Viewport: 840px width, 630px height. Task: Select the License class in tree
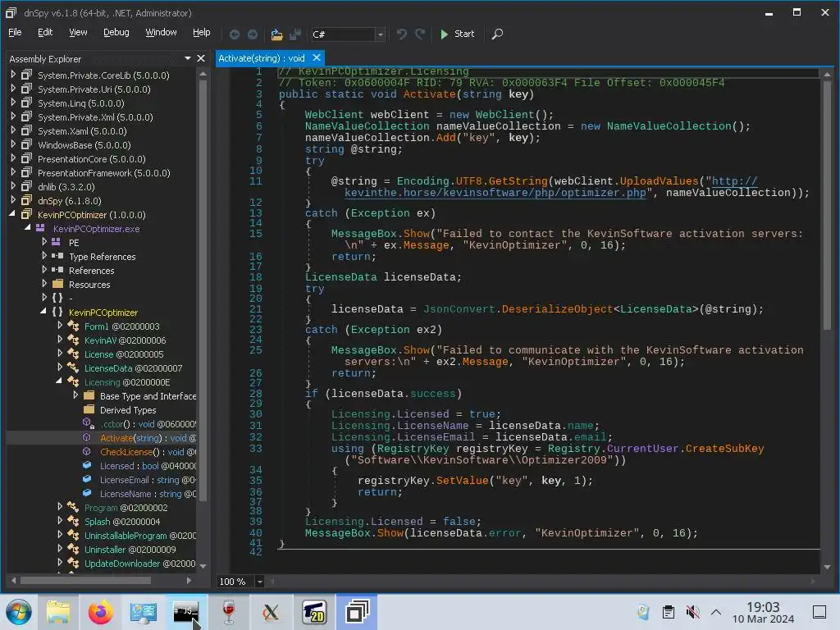124,354
